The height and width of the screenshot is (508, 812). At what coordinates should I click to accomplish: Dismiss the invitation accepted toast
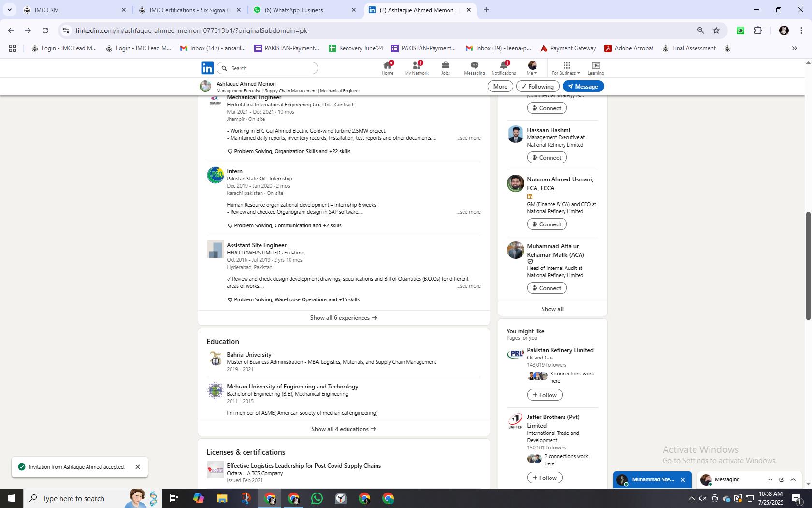point(138,467)
